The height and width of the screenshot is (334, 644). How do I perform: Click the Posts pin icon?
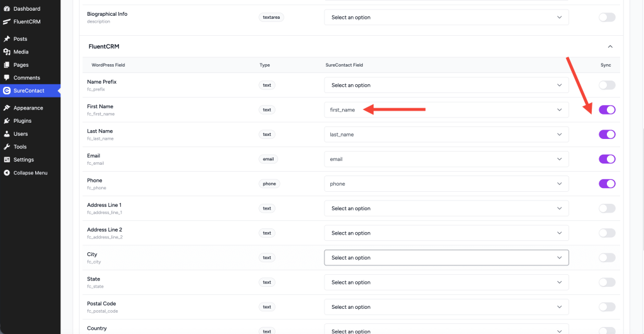click(x=7, y=39)
